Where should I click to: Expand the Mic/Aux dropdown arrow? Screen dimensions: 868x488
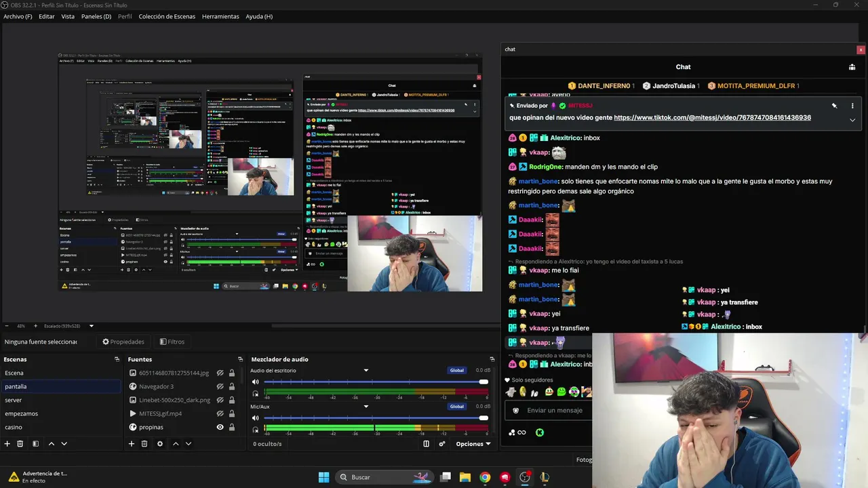click(x=366, y=407)
